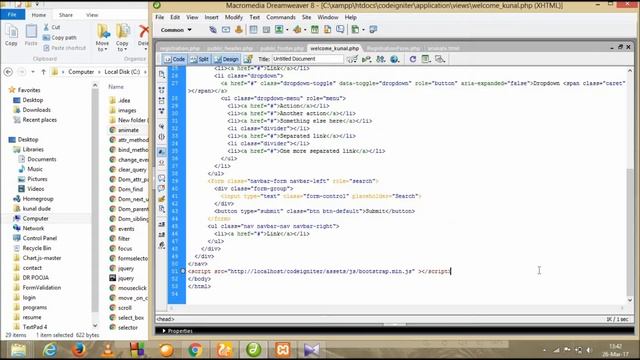Open the File Management icon
640x360 pixels.
(x=381, y=59)
